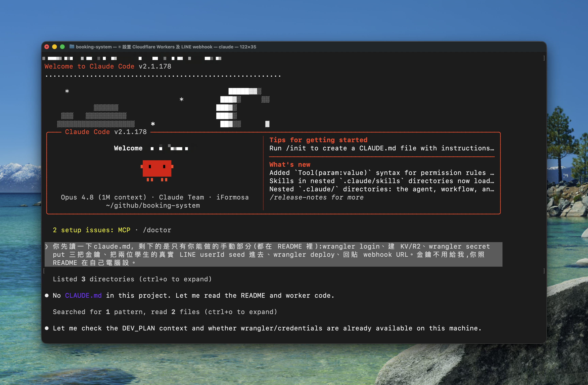
Task: Click the 'Opus 4.8 (1M context)' model line
Action: coord(155,197)
